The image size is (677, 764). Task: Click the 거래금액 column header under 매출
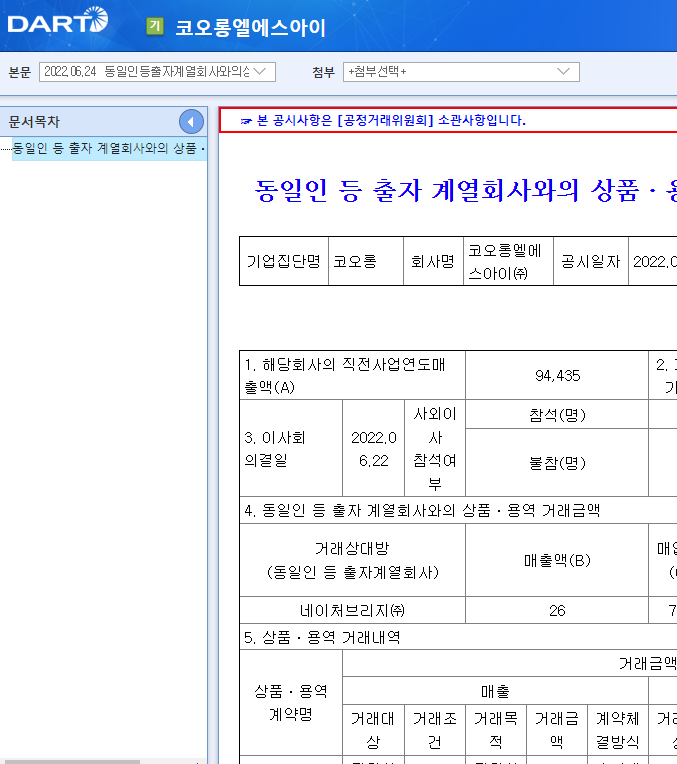click(557, 729)
